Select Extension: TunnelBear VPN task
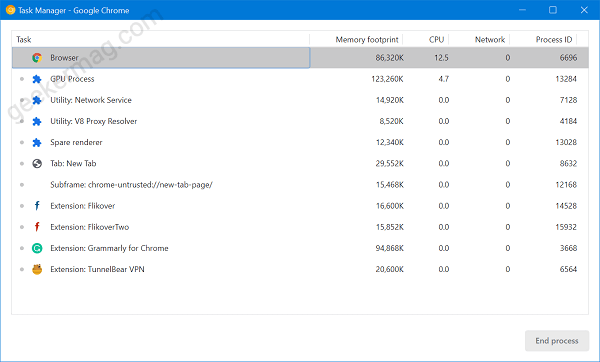Viewport: 600px width, 362px height. coord(300,269)
